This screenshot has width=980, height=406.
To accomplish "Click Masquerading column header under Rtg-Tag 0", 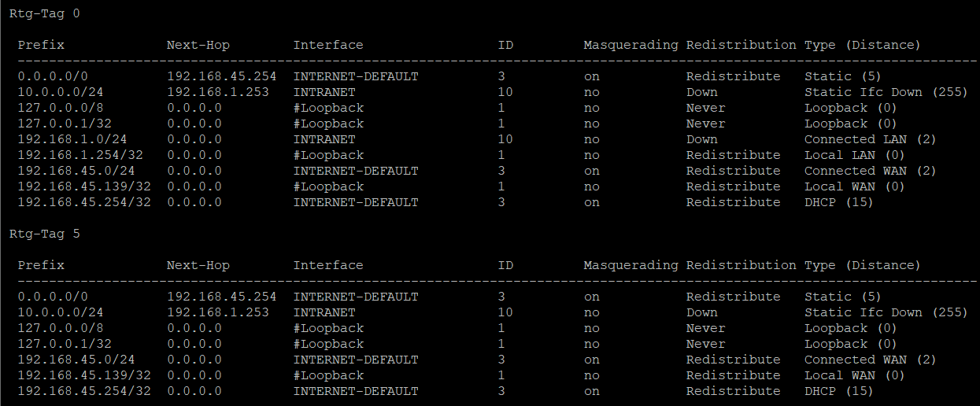I will tap(631, 45).
